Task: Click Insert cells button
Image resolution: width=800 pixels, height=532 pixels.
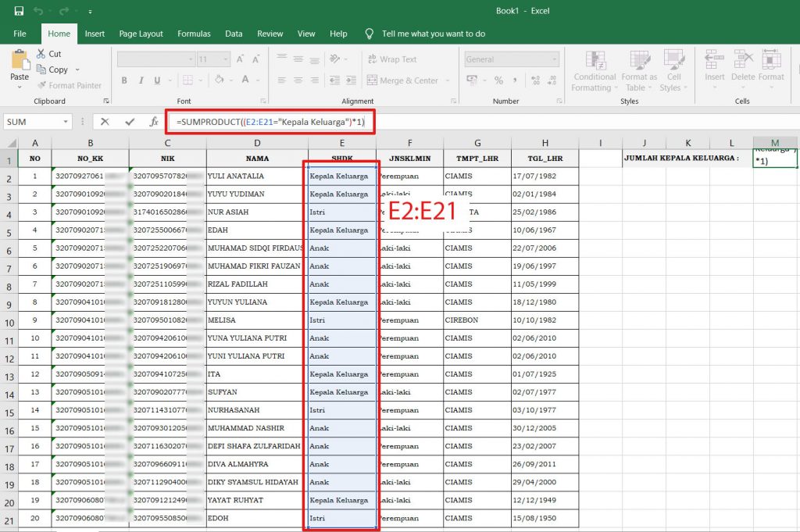Action: (714, 69)
